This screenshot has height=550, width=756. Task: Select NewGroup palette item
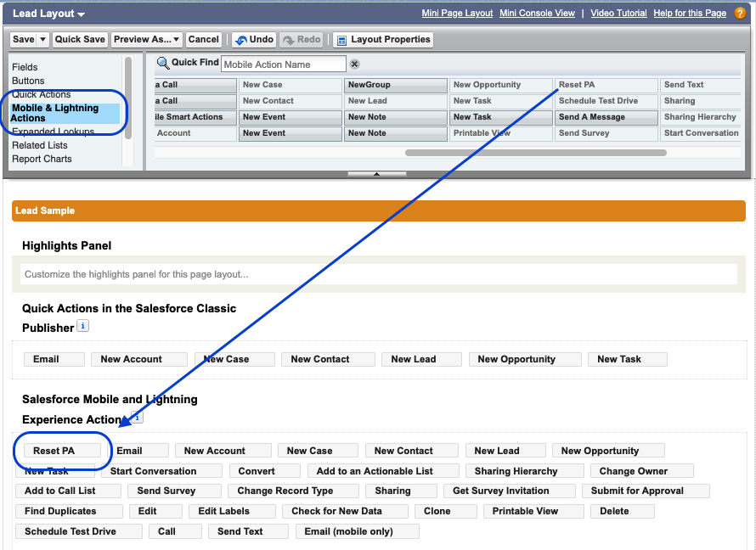(x=395, y=85)
